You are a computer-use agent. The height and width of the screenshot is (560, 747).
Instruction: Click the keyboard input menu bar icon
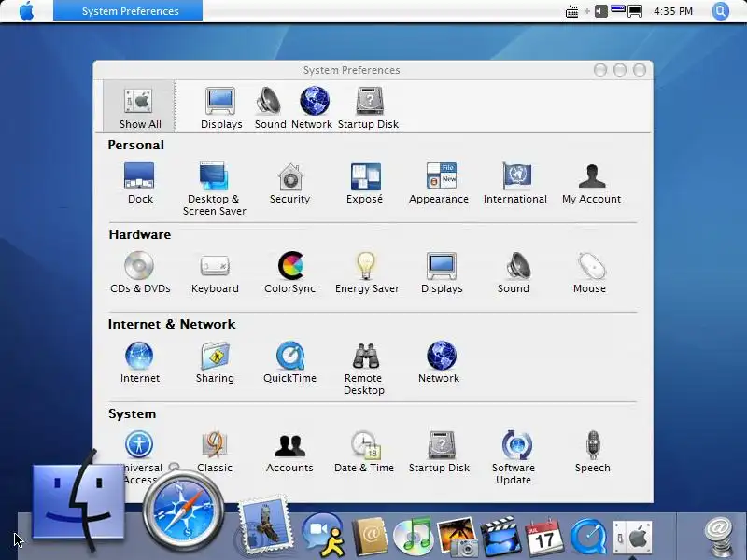[571, 11]
